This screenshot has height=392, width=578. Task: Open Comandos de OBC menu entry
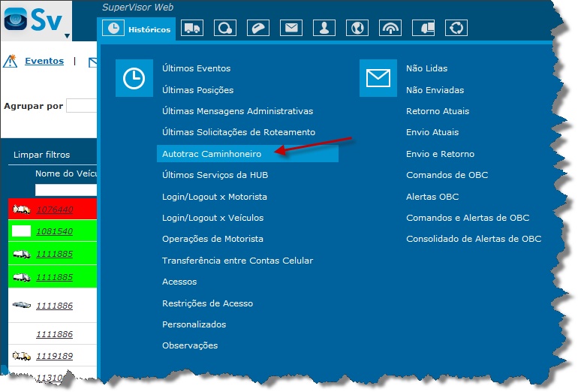(447, 175)
